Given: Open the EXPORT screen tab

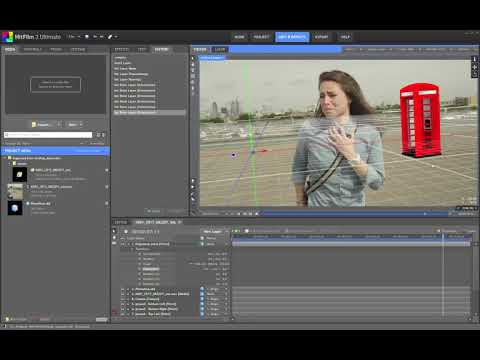Looking at the screenshot, I should (322, 37).
